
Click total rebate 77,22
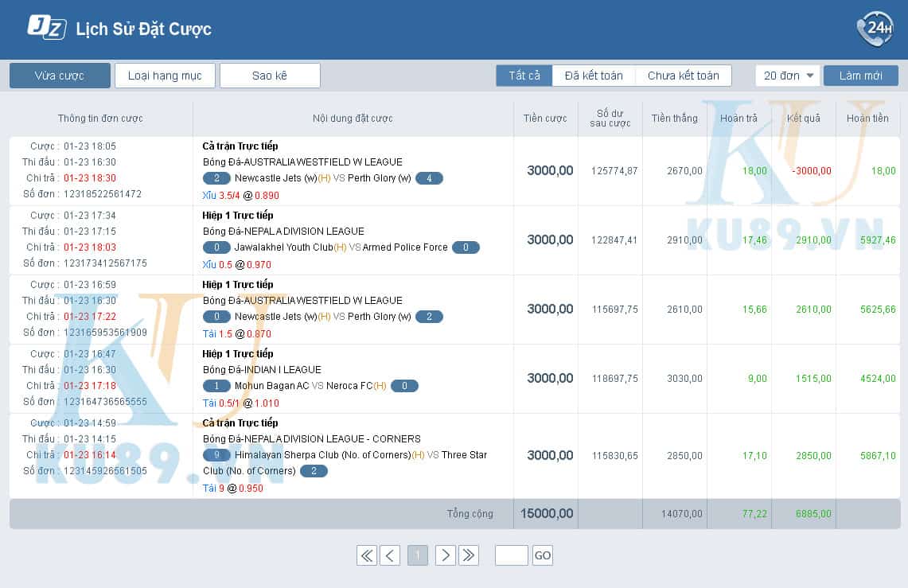coord(754,514)
